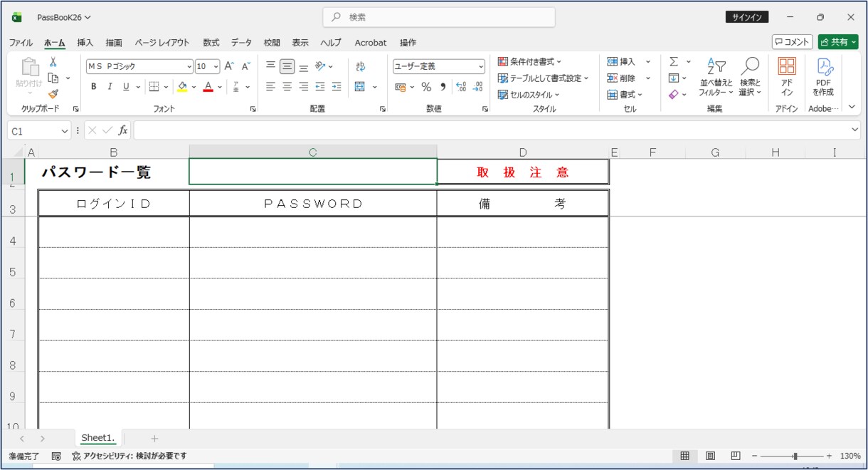
Task: Click the サインイン button
Action: pyautogui.click(x=747, y=17)
